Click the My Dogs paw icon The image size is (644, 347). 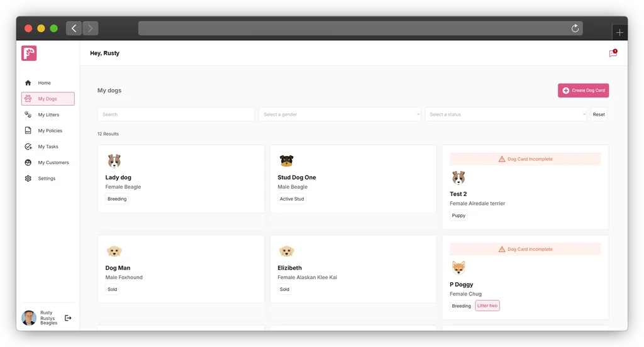pos(28,99)
